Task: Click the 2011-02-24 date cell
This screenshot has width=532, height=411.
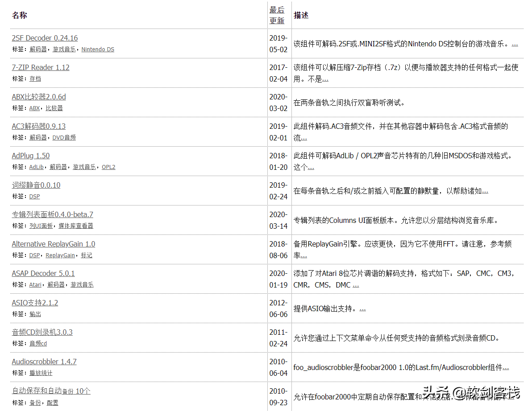Action: click(278, 338)
